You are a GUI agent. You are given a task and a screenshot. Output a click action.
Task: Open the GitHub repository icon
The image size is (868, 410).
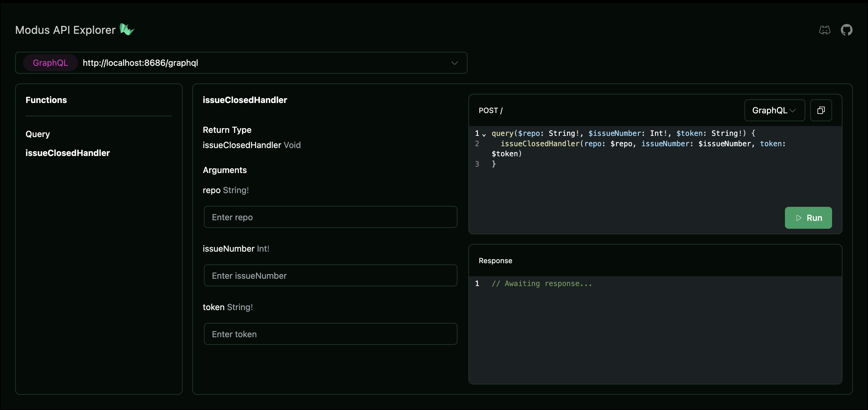click(x=846, y=30)
